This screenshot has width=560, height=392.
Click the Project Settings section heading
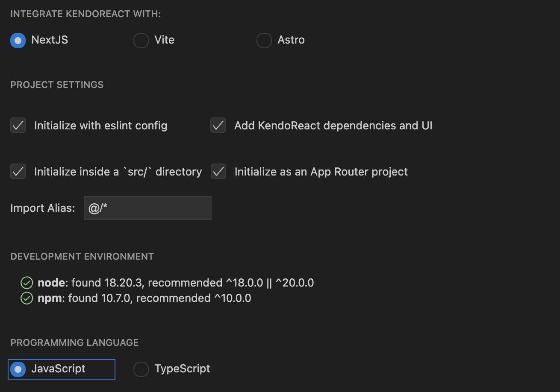coord(57,85)
